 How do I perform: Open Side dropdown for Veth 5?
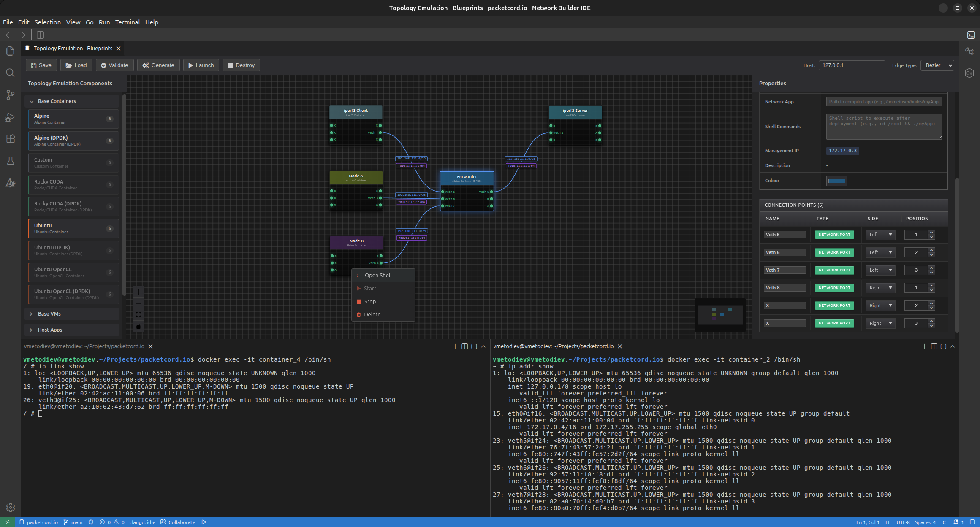tap(880, 235)
